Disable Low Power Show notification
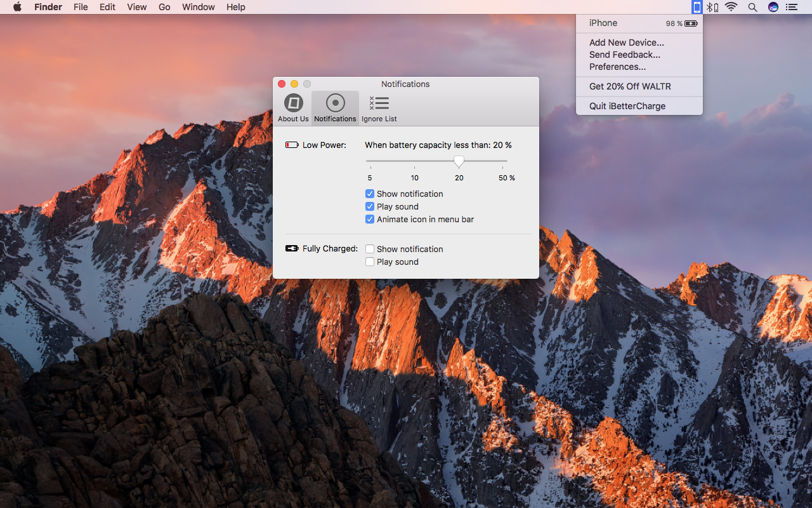The height and width of the screenshot is (508, 812). click(370, 194)
